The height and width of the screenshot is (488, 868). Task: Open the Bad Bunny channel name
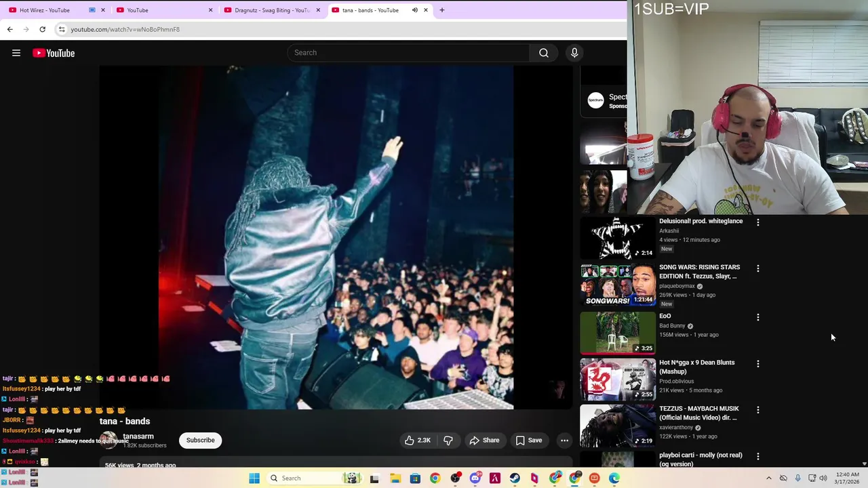pyautogui.click(x=672, y=326)
